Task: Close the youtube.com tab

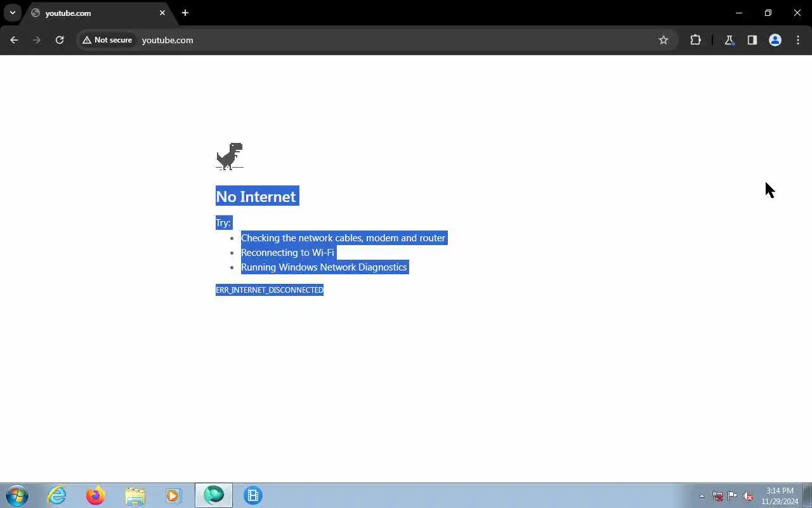Action: coord(162,13)
